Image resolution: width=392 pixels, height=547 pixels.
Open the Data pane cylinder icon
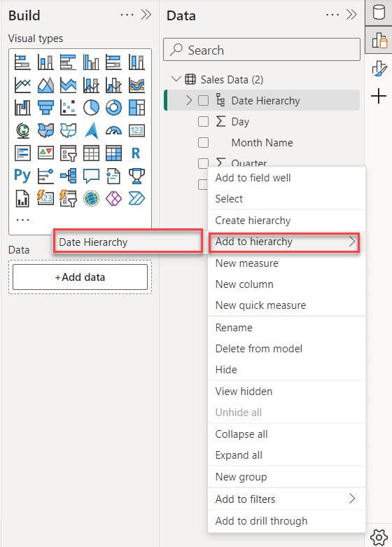(x=379, y=13)
